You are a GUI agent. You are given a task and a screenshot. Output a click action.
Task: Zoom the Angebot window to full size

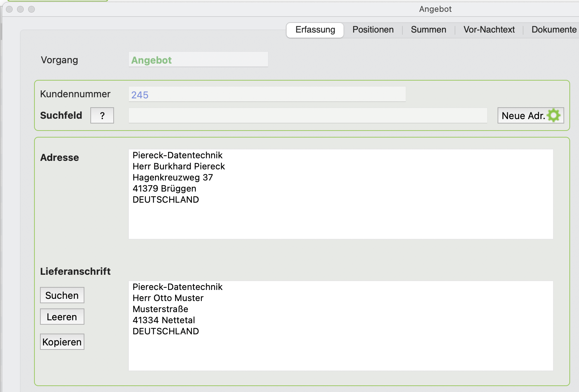click(31, 9)
